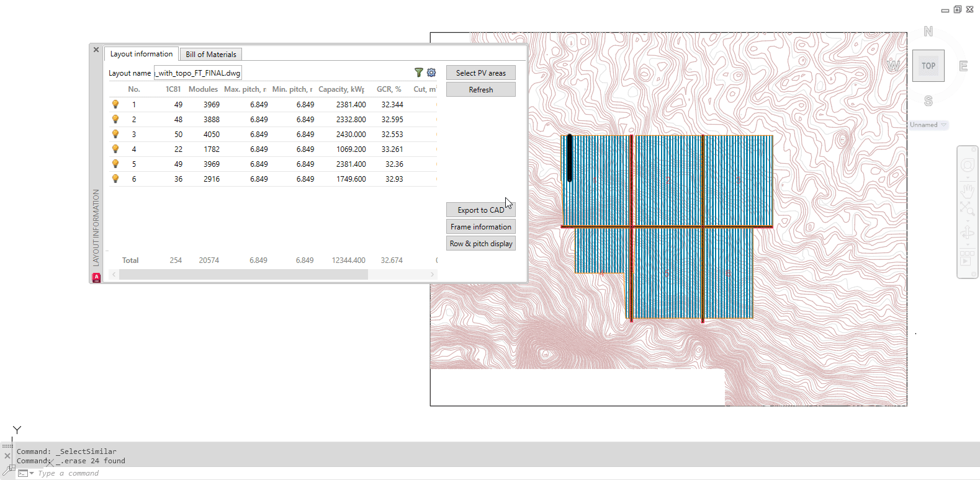Select the GCR value 33.261 in row 4

pyautogui.click(x=392, y=149)
